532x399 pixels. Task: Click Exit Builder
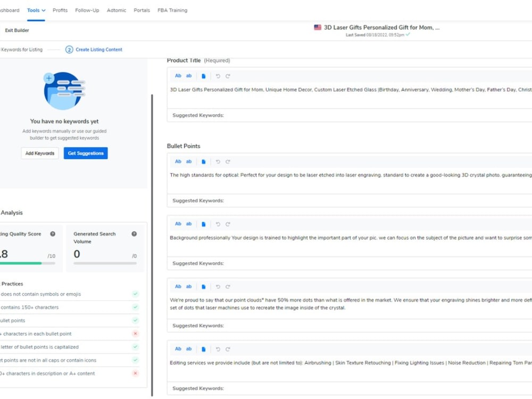point(16,30)
